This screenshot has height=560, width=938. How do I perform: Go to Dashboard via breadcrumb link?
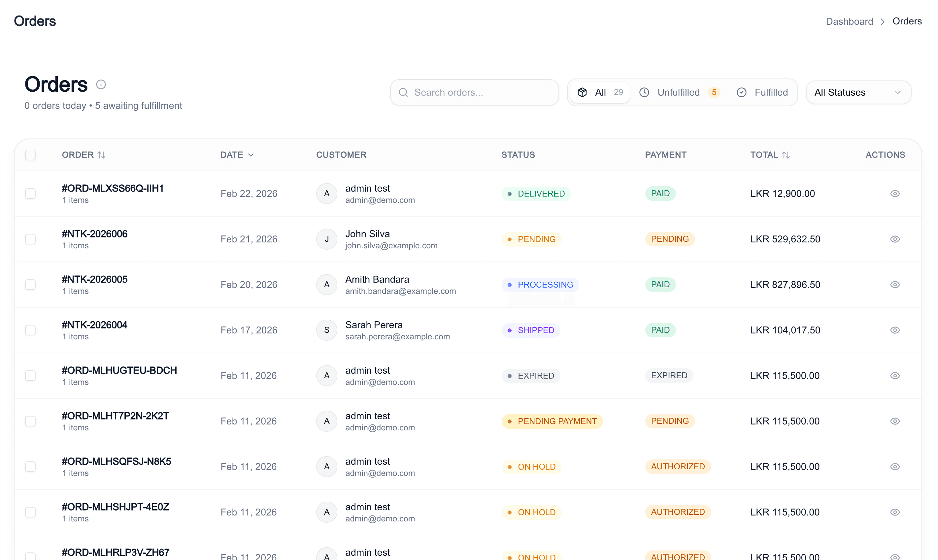click(849, 21)
